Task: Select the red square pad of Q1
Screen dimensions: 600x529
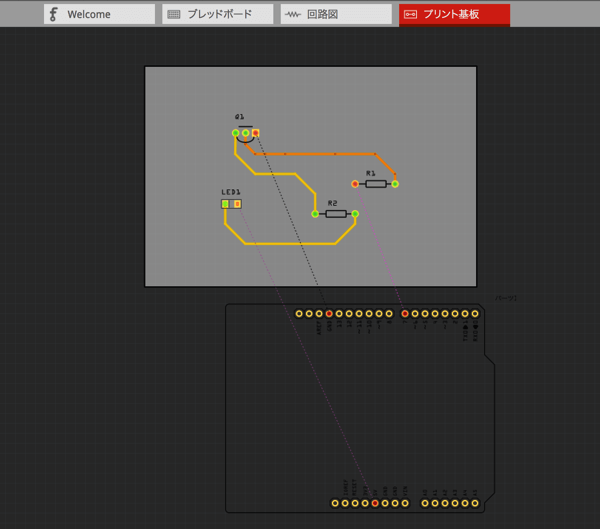Action: click(x=255, y=133)
